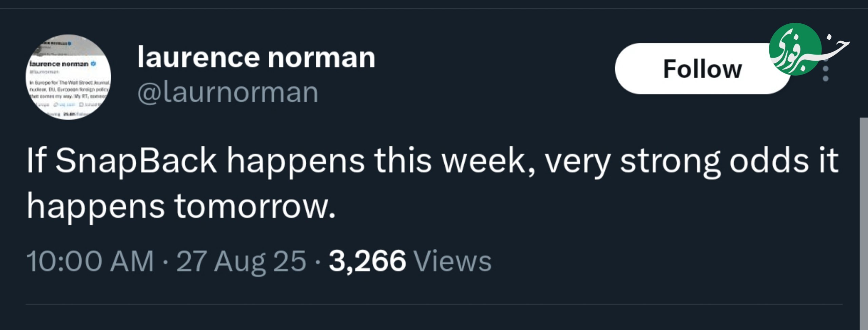The height and width of the screenshot is (330, 868).
Task: Open laurence norman's profile avatar
Action: 68,77
